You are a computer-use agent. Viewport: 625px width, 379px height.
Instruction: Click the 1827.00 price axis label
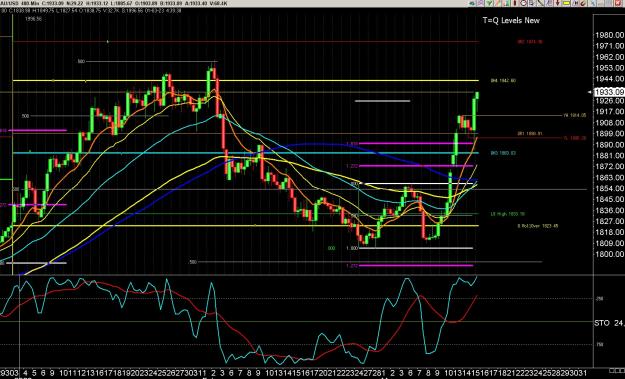(609, 222)
